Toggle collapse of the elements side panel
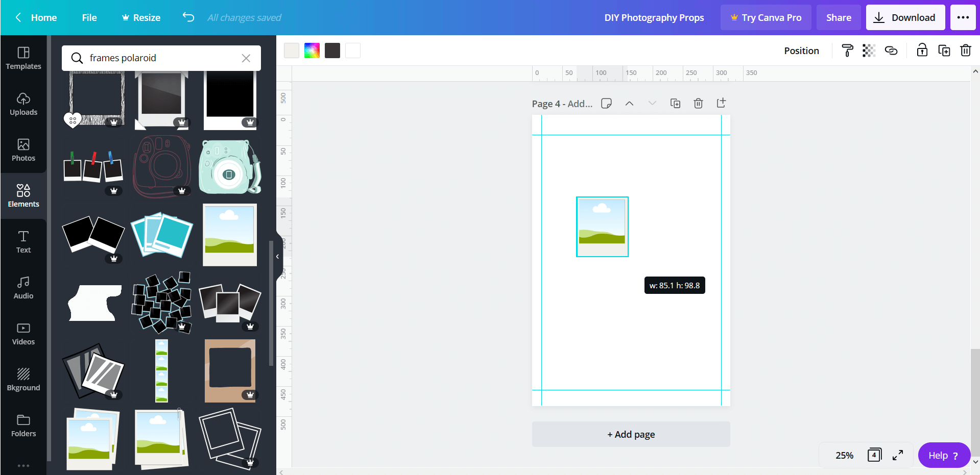980x475 pixels. click(x=277, y=257)
